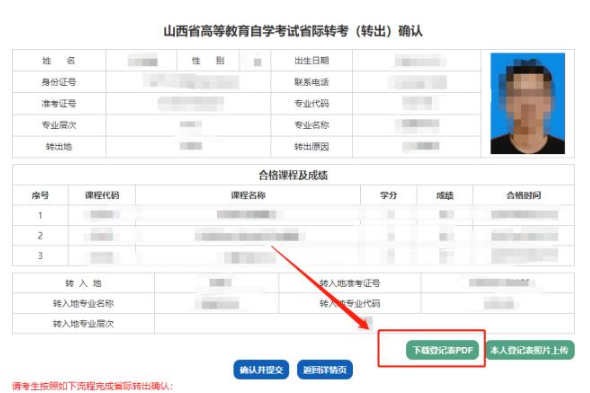Click row number 1 in course table

(x=40, y=215)
